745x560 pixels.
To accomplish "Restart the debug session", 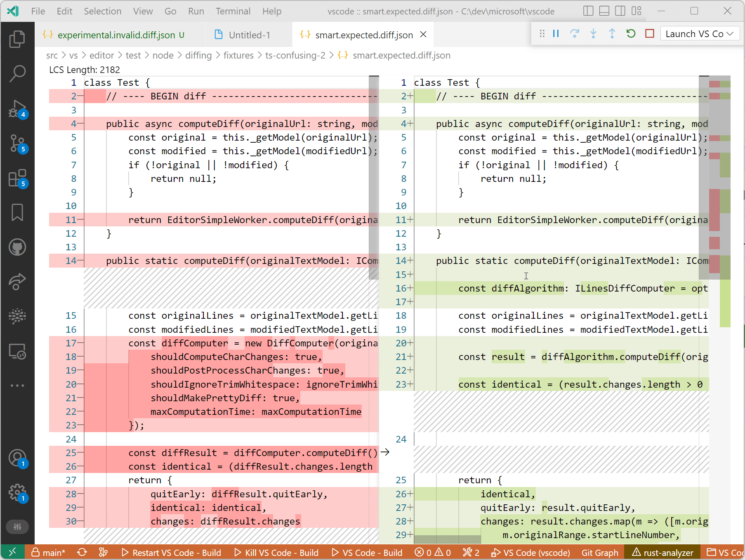I will tap(631, 34).
